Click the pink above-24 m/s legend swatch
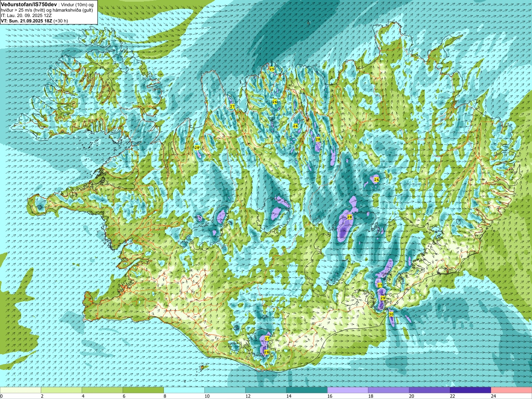This screenshot has width=532, height=399. pos(512,390)
